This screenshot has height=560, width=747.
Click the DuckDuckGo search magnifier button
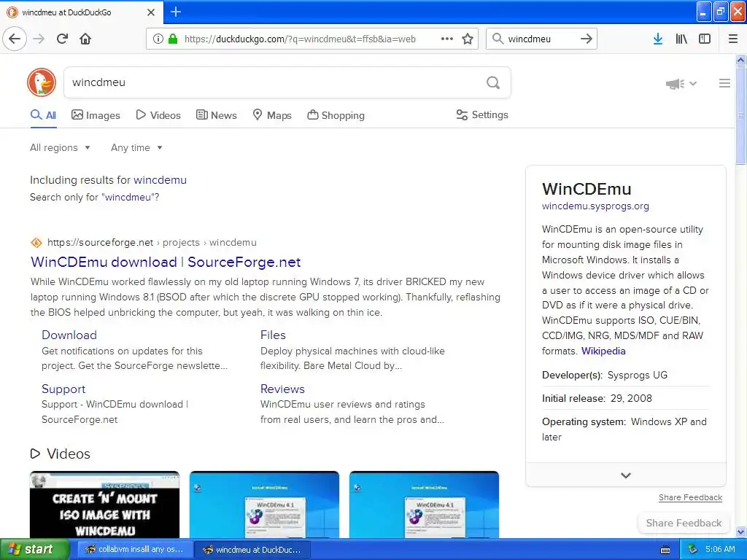pyautogui.click(x=493, y=82)
